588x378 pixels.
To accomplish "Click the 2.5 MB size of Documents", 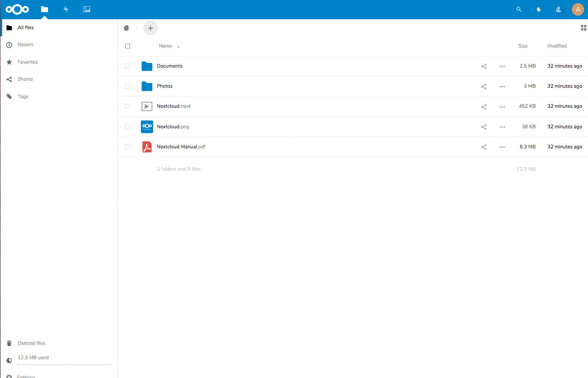I will pyautogui.click(x=527, y=66).
